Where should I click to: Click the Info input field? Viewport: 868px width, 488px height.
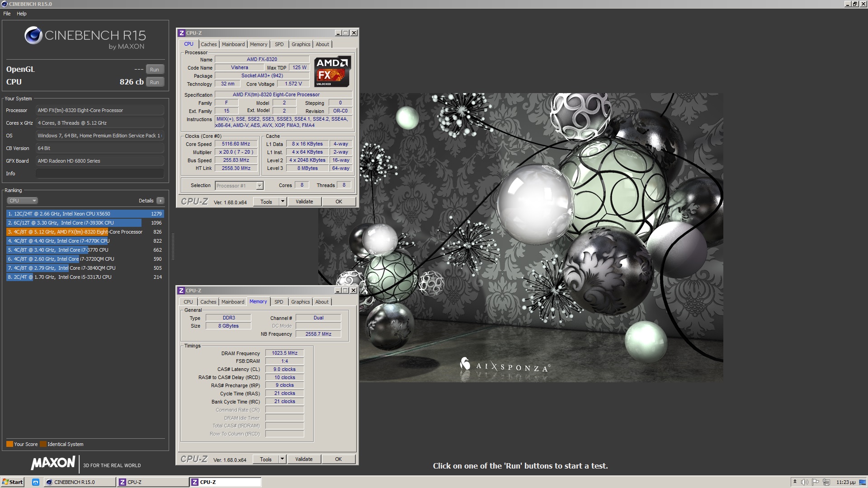100,174
